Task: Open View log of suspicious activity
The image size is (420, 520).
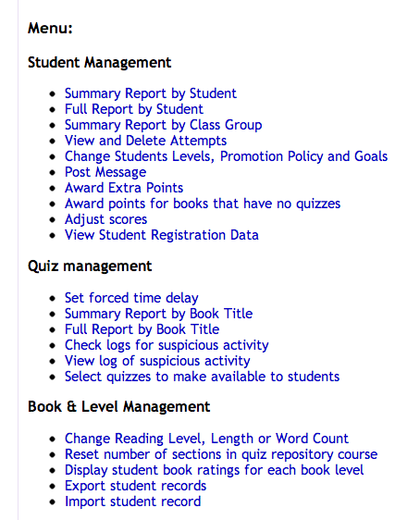Action: [157, 361]
